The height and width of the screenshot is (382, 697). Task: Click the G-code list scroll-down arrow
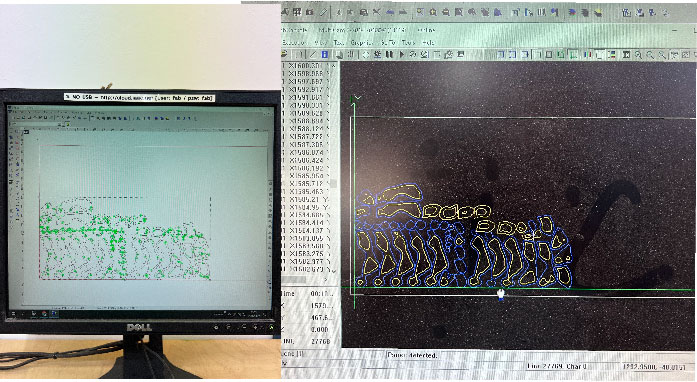pos(333,270)
